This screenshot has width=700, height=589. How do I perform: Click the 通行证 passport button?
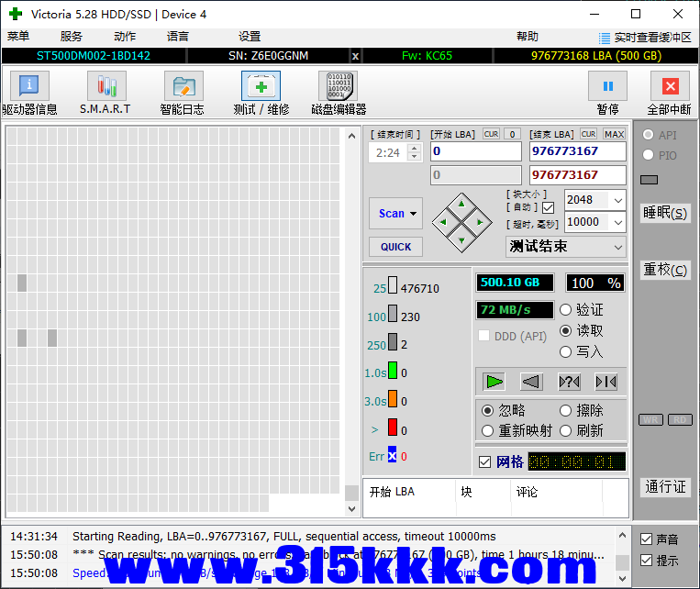pyautogui.click(x=665, y=486)
